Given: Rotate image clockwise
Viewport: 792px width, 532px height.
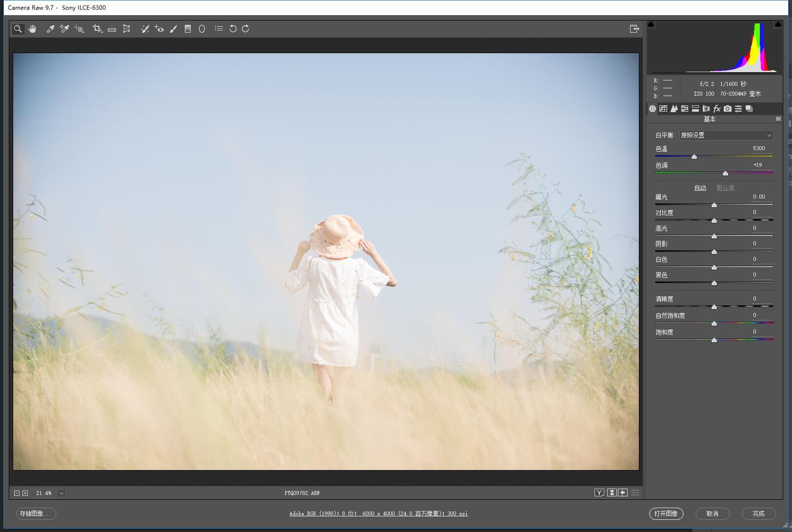Looking at the screenshot, I should pyautogui.click(x=245, y=29).
